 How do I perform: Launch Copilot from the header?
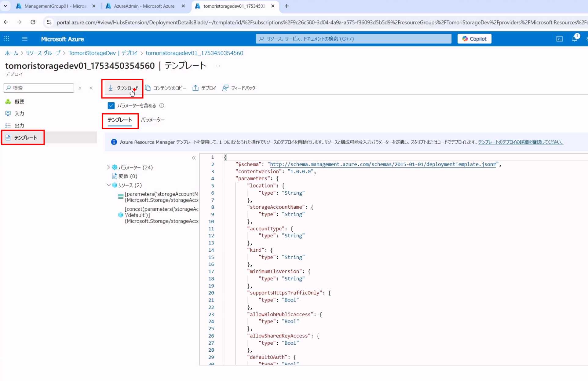pos(474,39)
